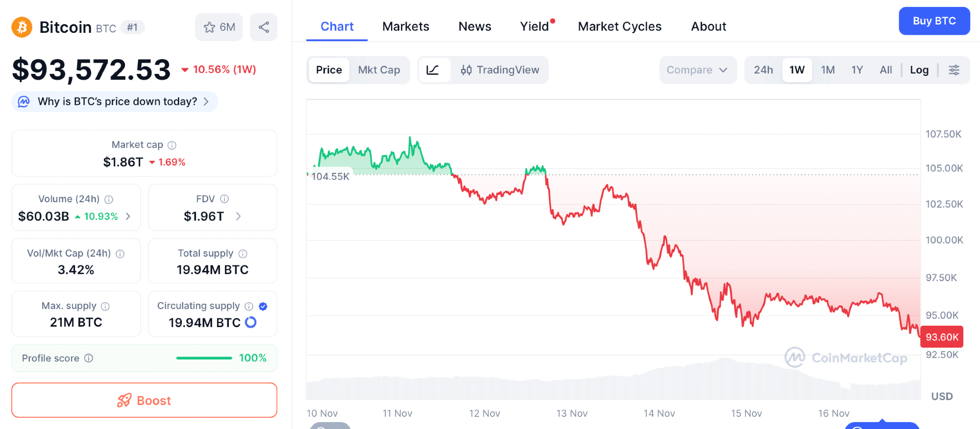Switch to the Markets tab
The width and height of the screenshot is (980, 429).
click(406, 26)
